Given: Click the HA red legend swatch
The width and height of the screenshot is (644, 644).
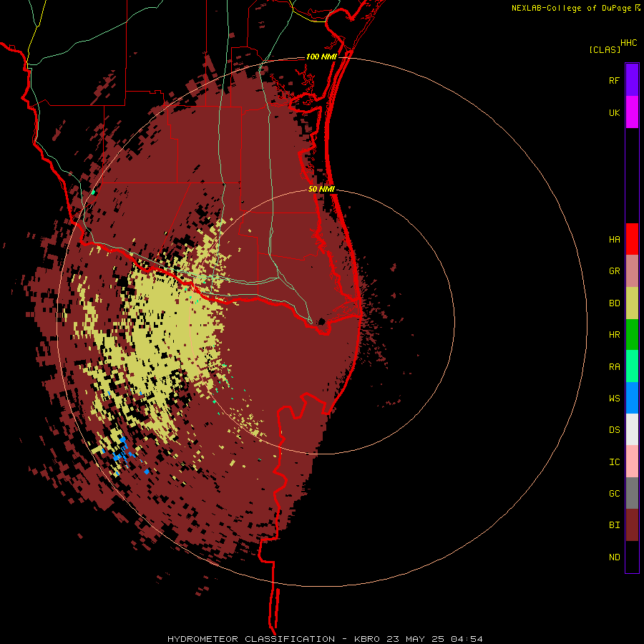Looking at the screenshot, I should 632,239.
